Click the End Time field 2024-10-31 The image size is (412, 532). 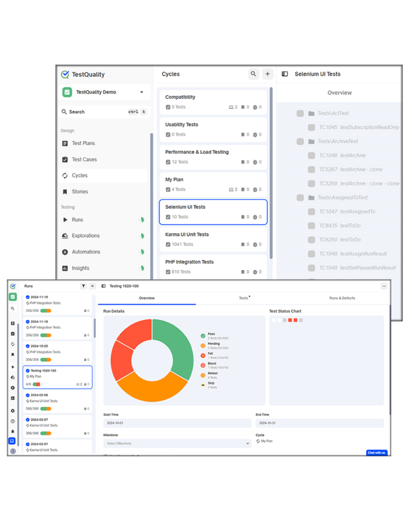coord(320,423)
